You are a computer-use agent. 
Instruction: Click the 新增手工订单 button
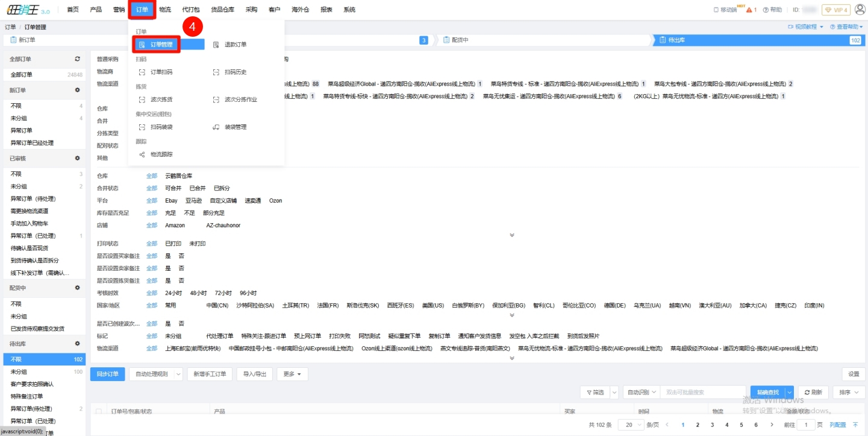(210, 374)
